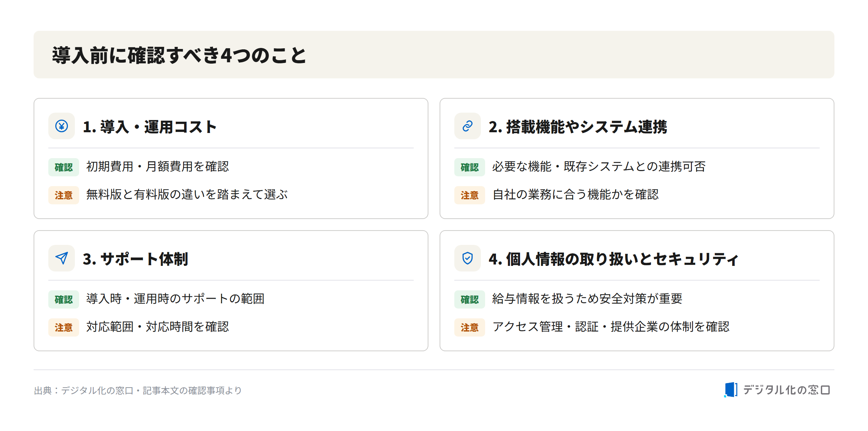Click the text 対応範囲・対応時間を確認
Screen dimensions: 868x431
click(x=157, y=327)
